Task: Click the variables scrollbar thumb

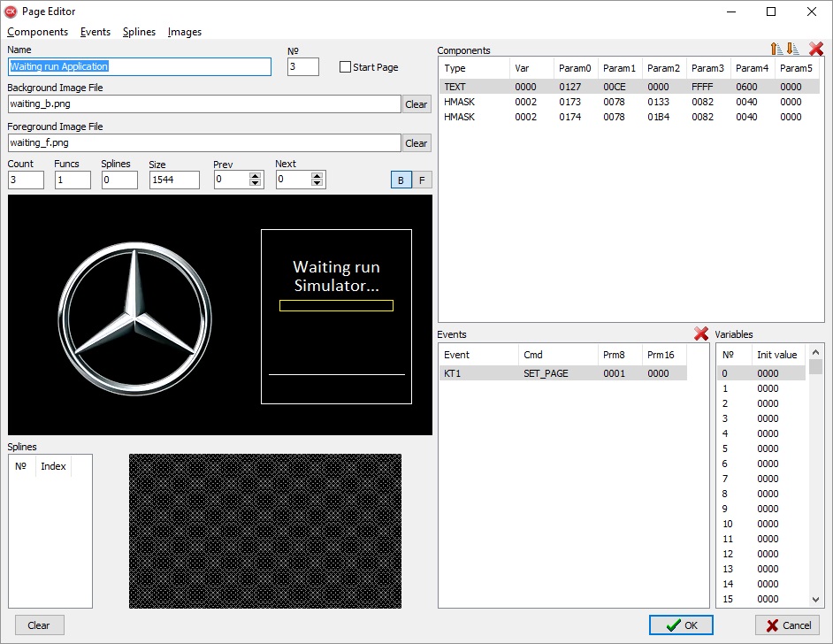Action: (816, 366)
